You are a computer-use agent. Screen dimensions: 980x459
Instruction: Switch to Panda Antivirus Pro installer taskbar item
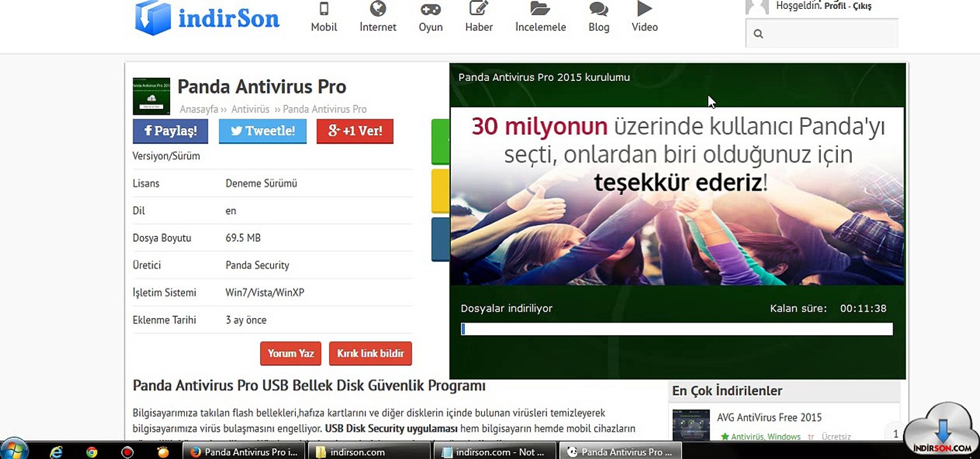click(620, 452)
